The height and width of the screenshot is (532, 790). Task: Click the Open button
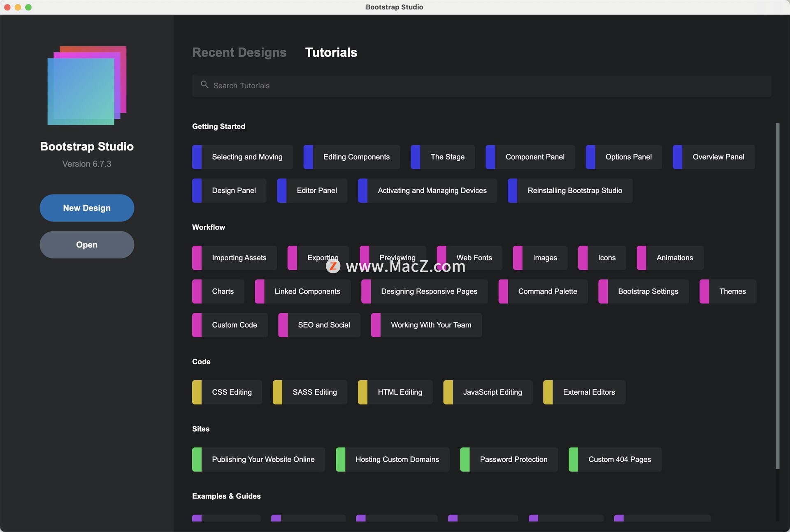[87, 245]
